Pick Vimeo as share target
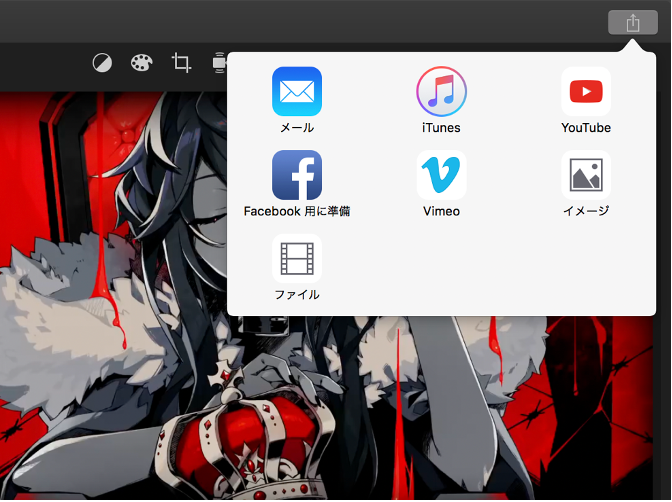Screen dimensions: 672x502 point(441,175)
